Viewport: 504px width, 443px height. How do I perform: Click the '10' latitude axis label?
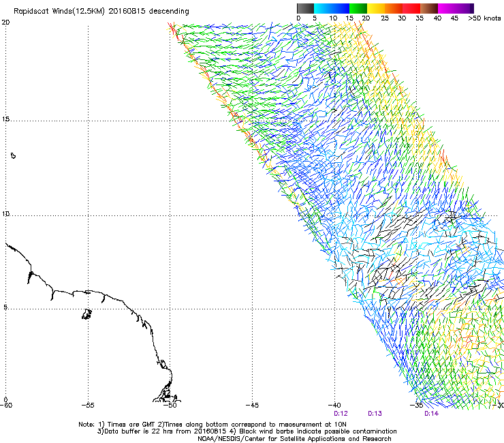point(5,213)
